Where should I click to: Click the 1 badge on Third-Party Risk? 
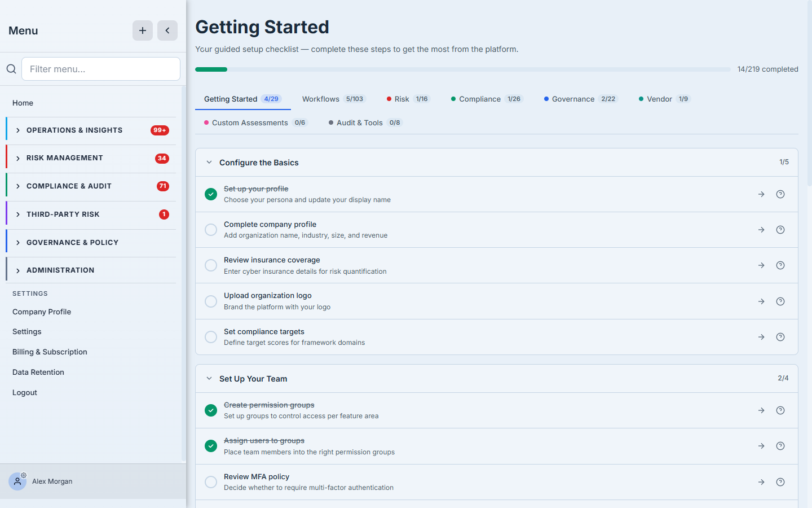click(164, 214)
